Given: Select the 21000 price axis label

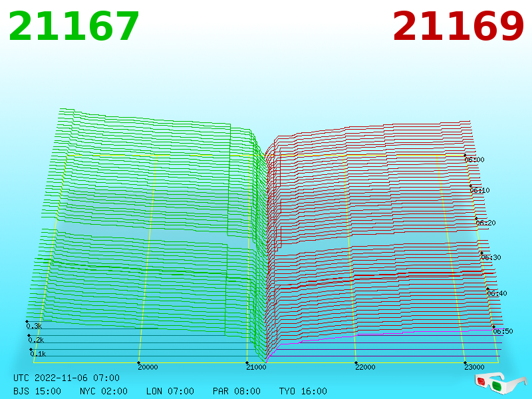Looking at the screenshot, I should click(x=257, y=367).
